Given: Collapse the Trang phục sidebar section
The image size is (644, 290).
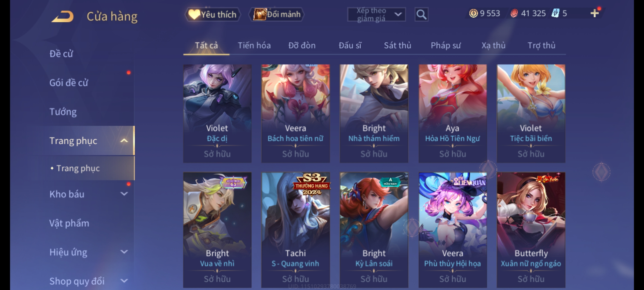Looking at the screenshot, I should 124,140.
